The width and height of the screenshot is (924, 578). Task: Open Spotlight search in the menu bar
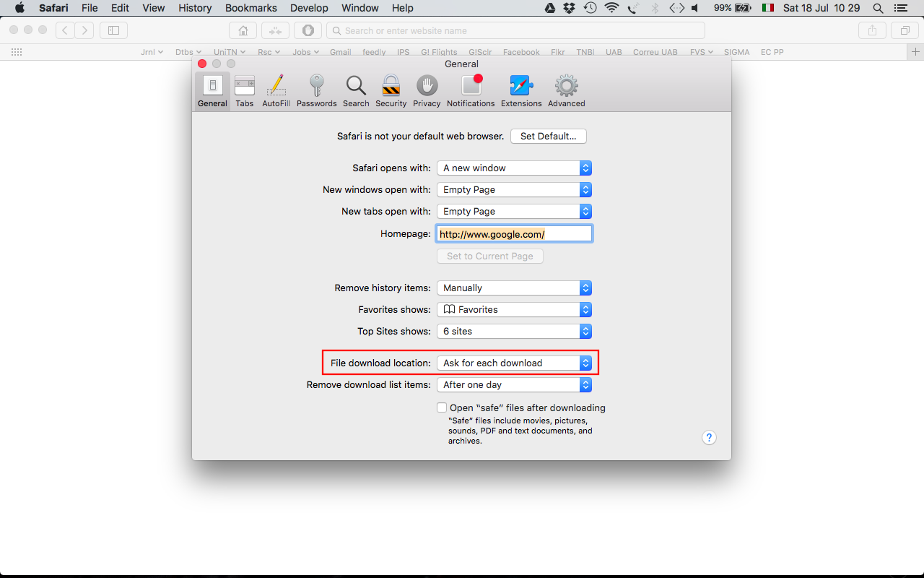pyautogui.click(x=878, y=8)
